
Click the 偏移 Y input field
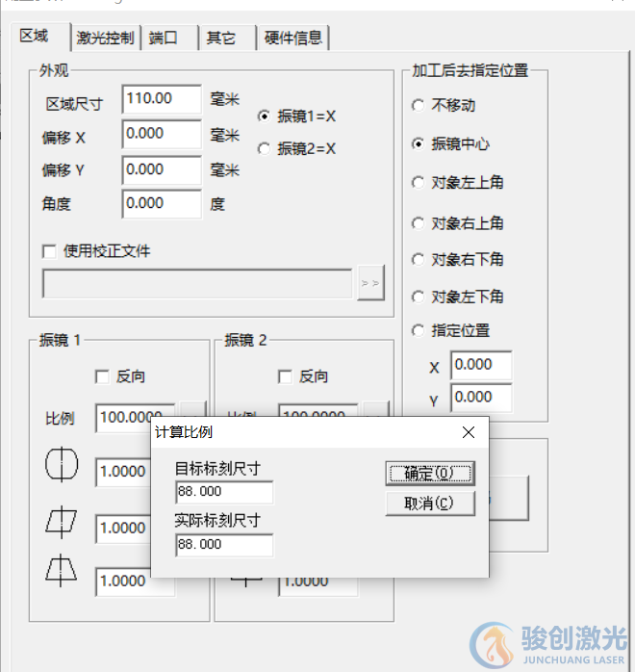(162, 169)
